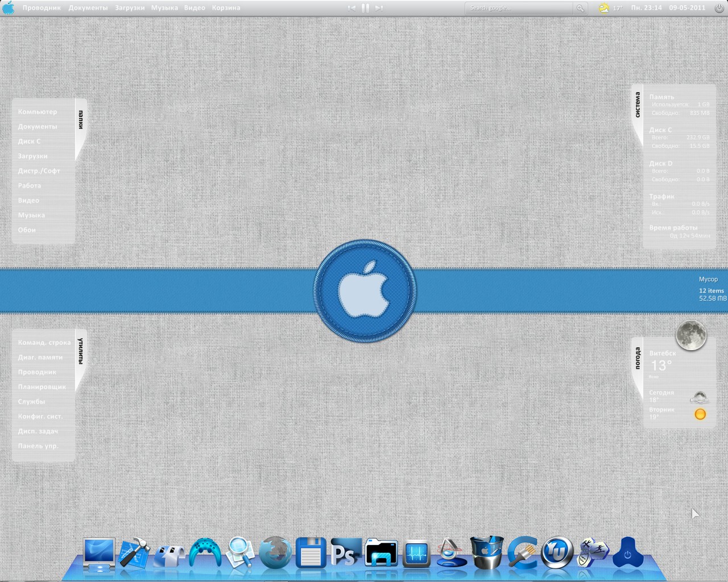Viewport: 728px width, 582px height.
Task: Skip to the next track
Action: coord(379,8)
